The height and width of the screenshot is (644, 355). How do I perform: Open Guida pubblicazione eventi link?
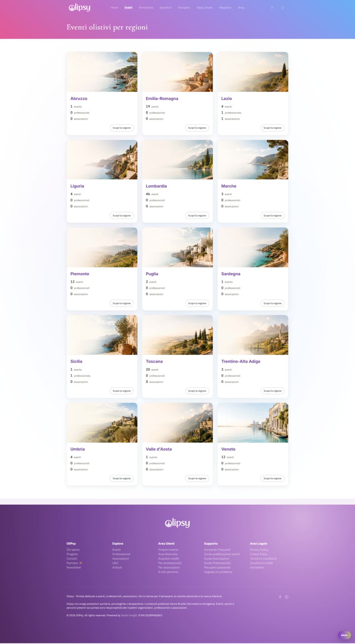(x=222, y=554)
